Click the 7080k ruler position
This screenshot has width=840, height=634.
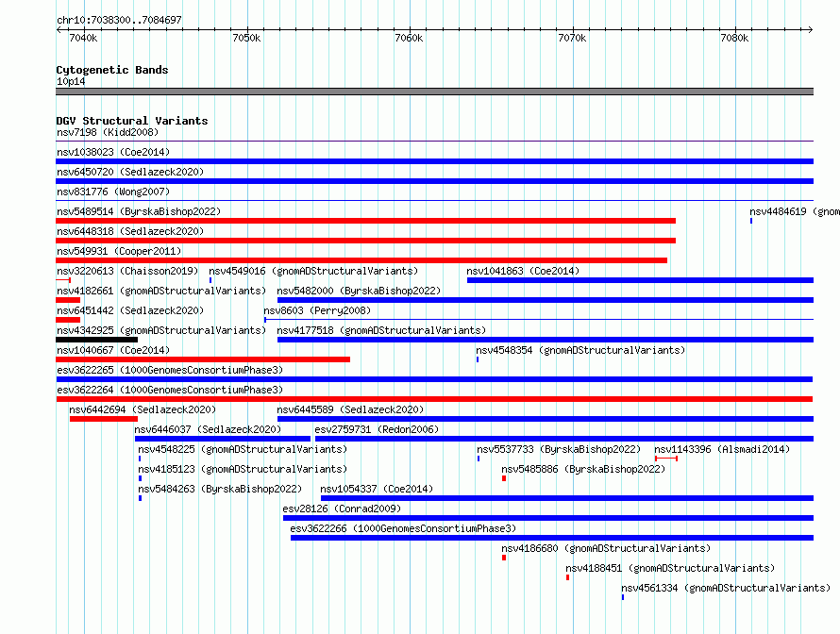[x=734, y=38]
